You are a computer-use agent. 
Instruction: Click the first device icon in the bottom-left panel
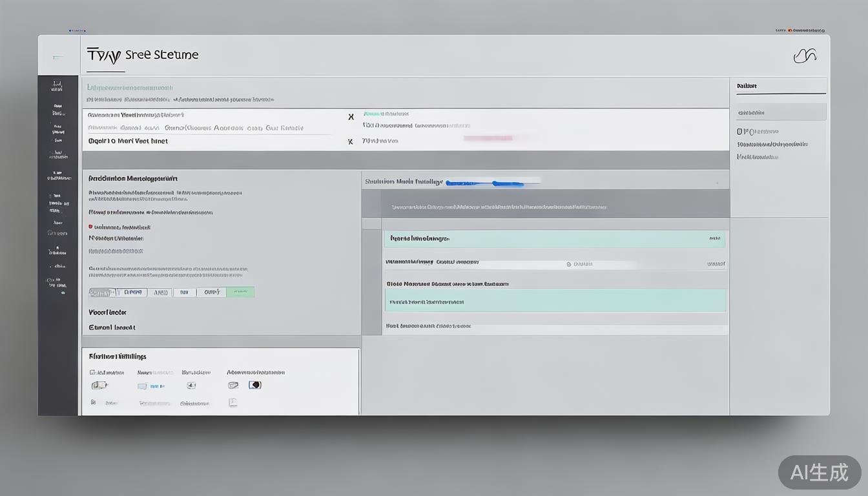tap(99, 385)
